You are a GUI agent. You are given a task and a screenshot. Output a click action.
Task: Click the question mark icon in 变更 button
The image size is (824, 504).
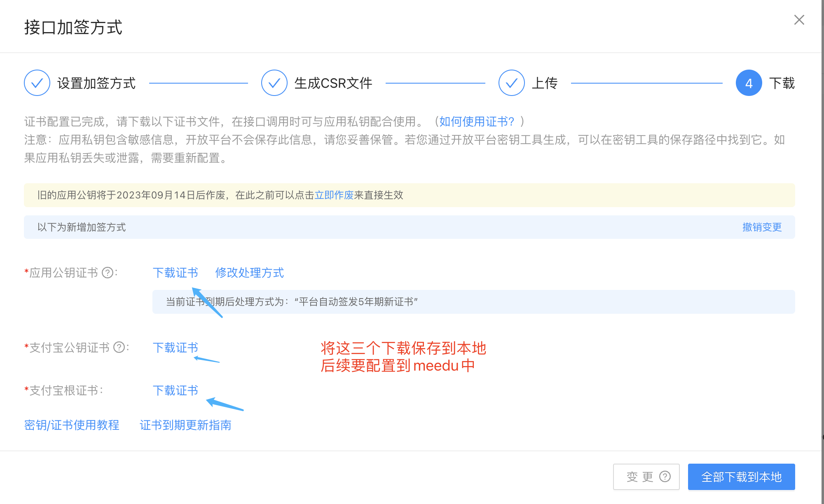coord(665,476)
